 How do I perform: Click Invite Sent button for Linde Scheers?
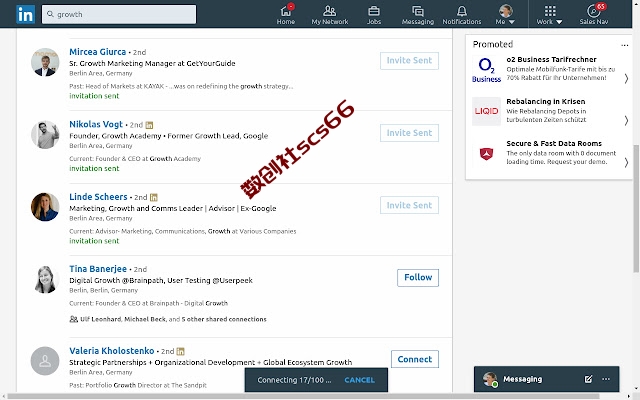point(409,205)
